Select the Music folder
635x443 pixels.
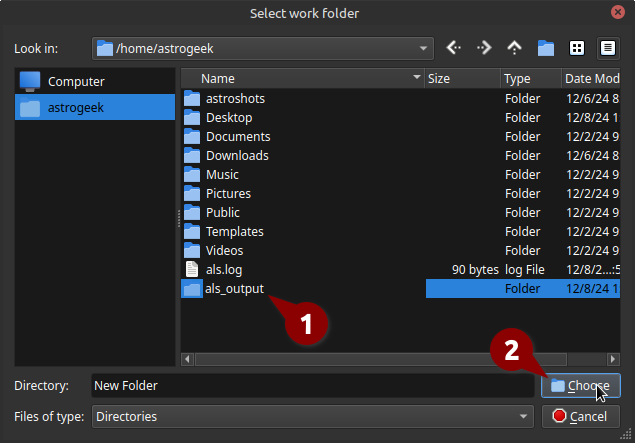click(400, 175)
